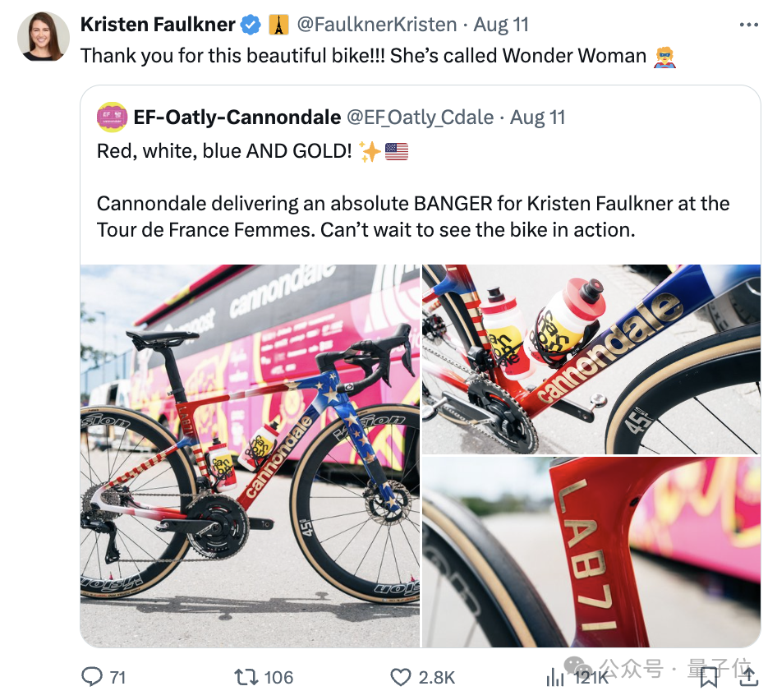Bookmark this tweet

(709, 675)
